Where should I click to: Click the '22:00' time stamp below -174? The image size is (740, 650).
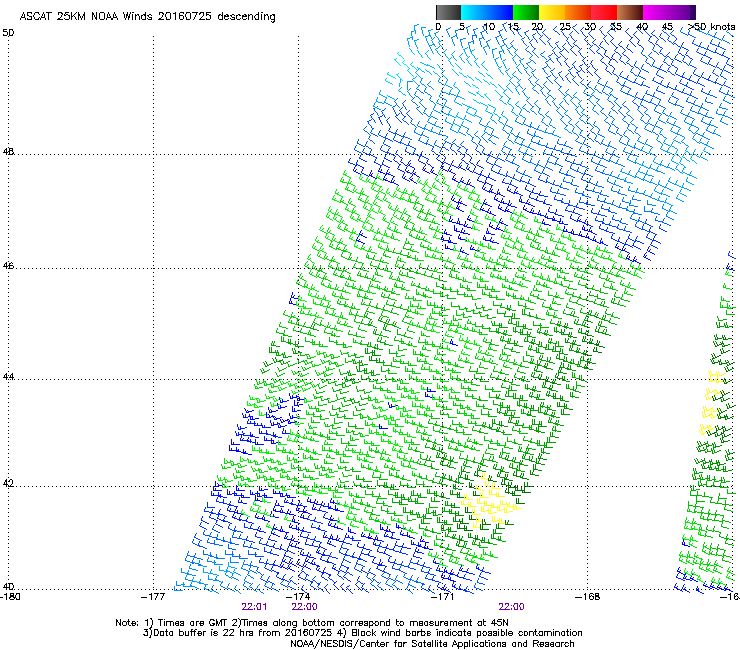[x=304, y=607]
